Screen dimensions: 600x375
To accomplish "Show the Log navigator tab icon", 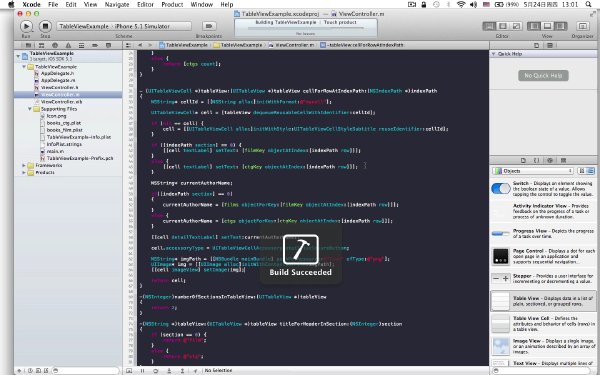I will pos(108,45).
